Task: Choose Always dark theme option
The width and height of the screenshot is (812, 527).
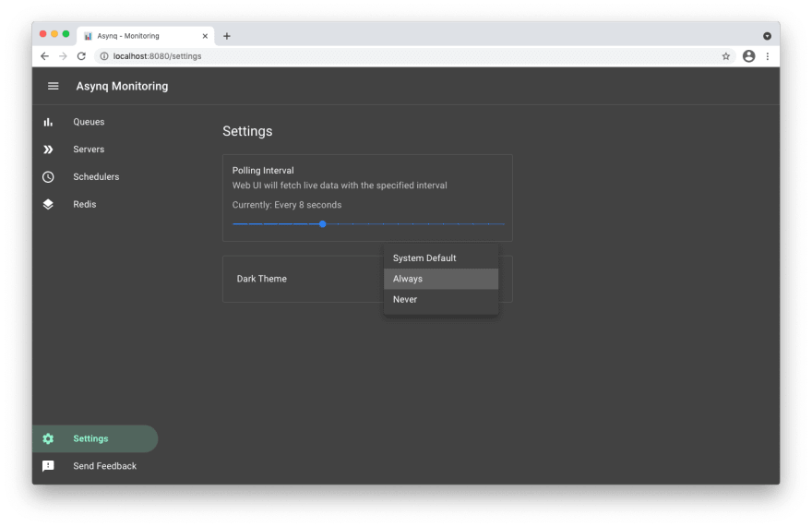Action: pos(441,279)
